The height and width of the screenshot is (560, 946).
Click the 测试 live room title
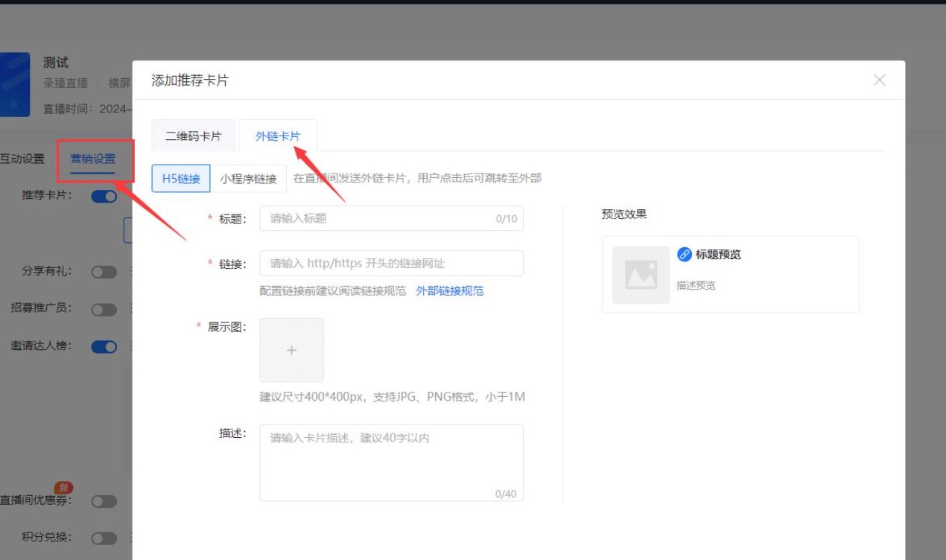coord(56,63)
